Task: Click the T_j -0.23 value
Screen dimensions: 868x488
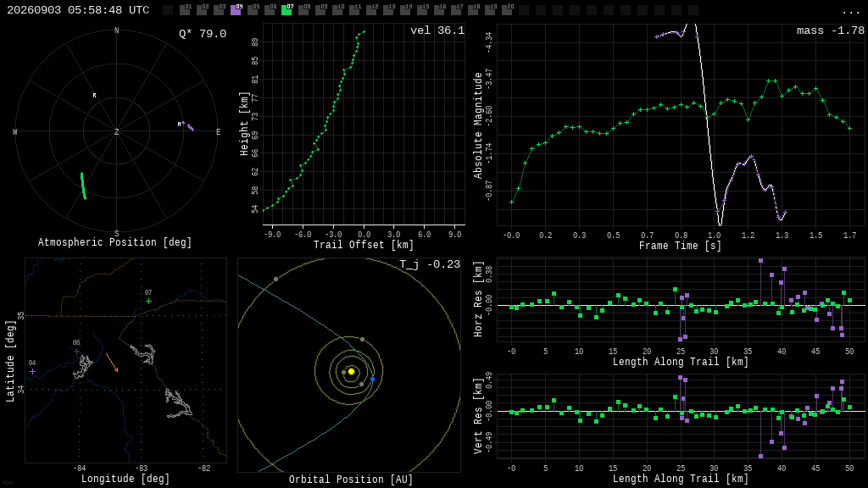Action: (x=430, y=264)
